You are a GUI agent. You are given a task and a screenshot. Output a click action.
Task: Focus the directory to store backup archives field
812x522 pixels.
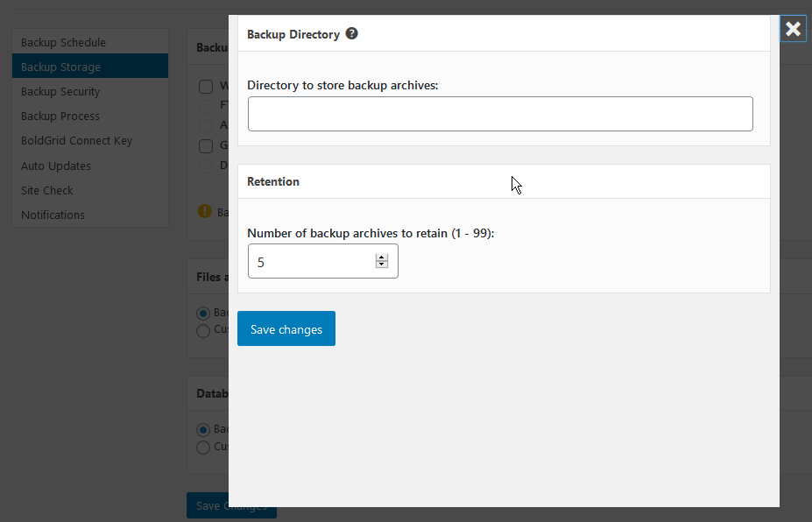click(499, 114)
